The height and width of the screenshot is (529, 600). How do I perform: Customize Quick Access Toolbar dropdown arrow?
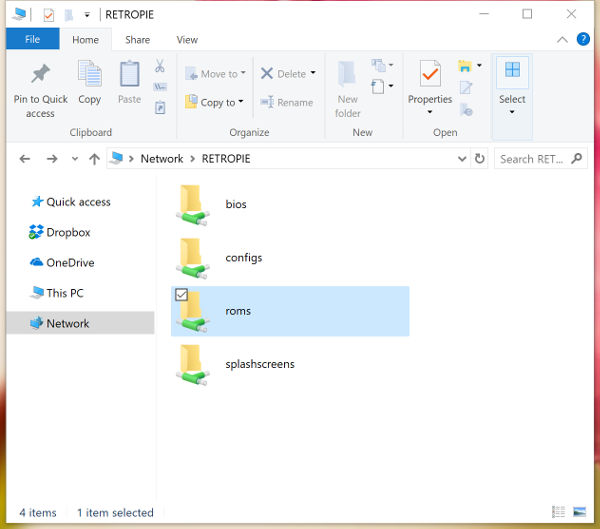pos(87,15)
